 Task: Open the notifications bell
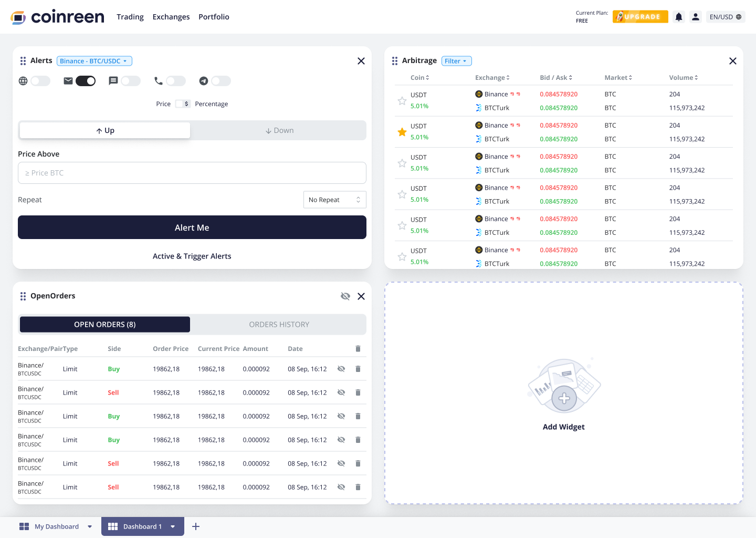click(x=679, y=17)
